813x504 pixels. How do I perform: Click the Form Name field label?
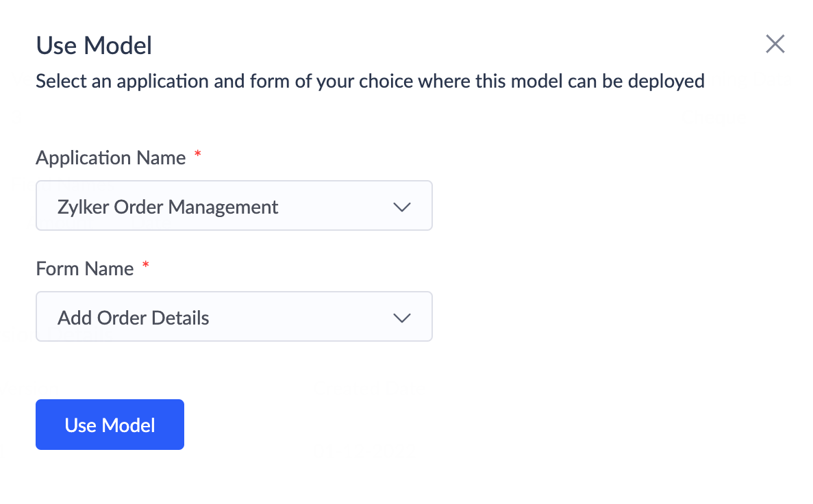pos(84,268)
